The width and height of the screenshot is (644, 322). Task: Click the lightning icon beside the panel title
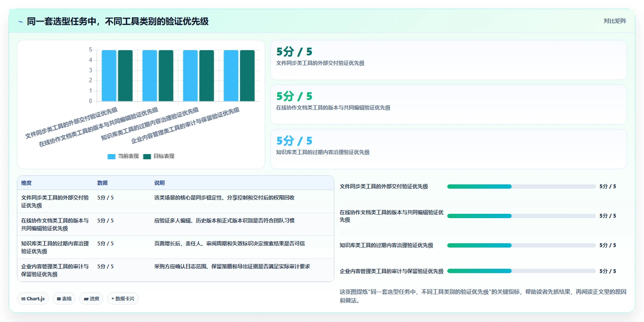pyautogui.click(x=20, y=21)
